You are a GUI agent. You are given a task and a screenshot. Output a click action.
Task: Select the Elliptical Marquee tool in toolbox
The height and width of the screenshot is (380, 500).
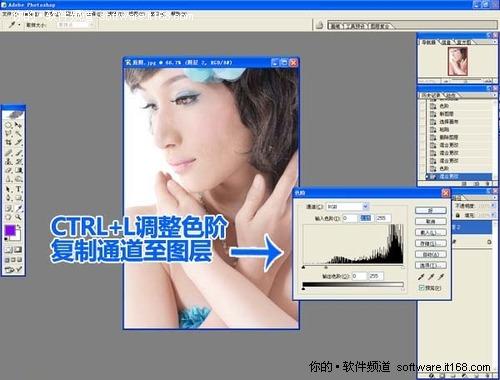[8, 125]
